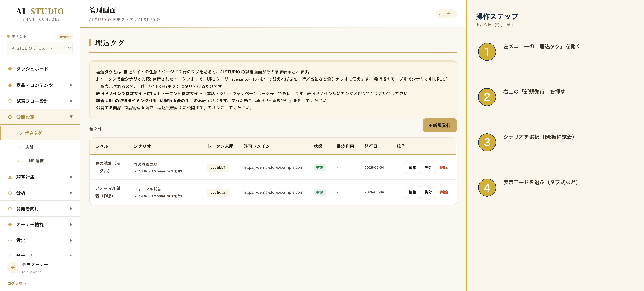644x291 pixels.
Task: Click the 全 2 件 count text
Action: click(x=96, y=129)
